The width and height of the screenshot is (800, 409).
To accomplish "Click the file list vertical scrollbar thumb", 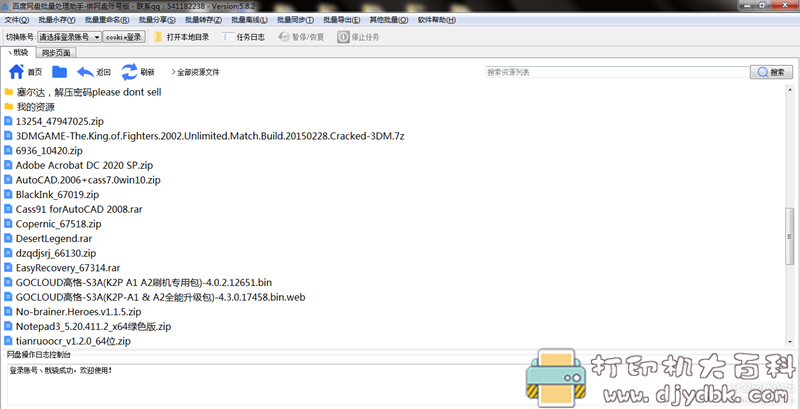I will (791, 235).
